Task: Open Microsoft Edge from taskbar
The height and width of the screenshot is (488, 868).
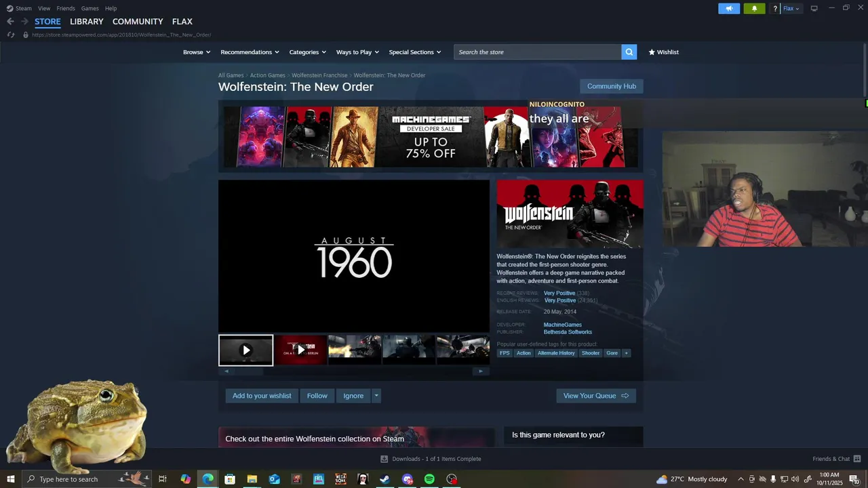Action: pos(208,479)
